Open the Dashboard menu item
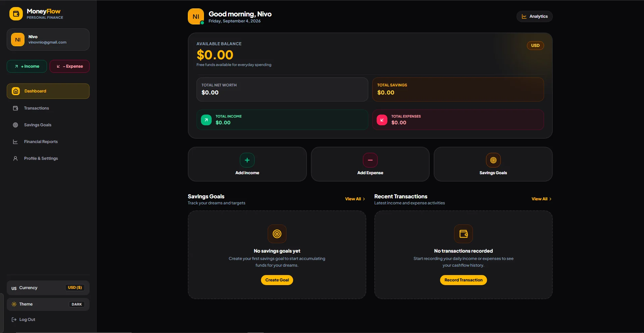This screenshot has width=644, height=333. (48, 91)
